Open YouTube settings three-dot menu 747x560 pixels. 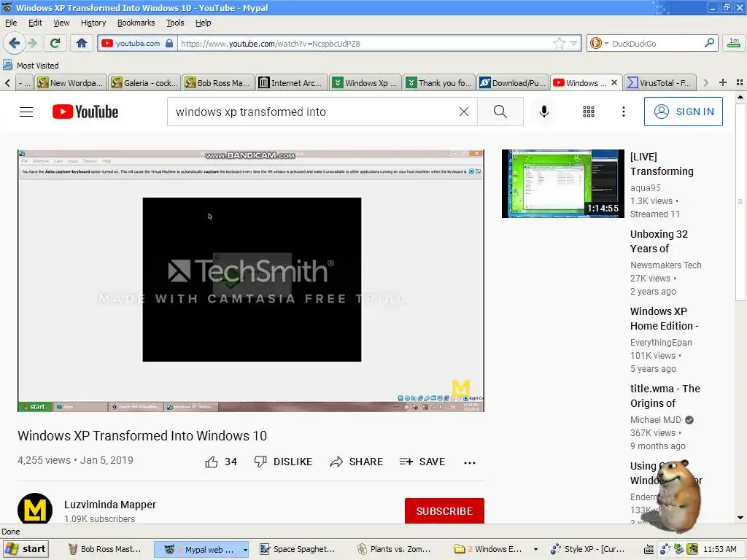(624, 112)
